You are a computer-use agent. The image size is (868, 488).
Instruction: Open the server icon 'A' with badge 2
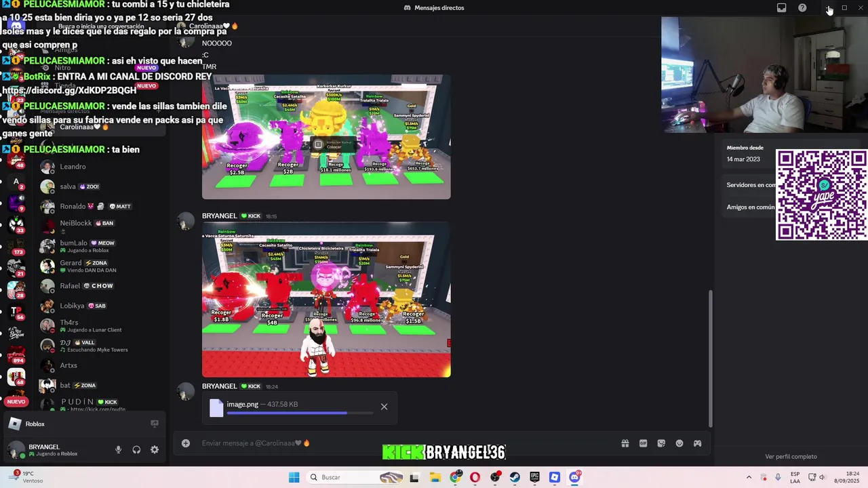click(x=16, y=182)
